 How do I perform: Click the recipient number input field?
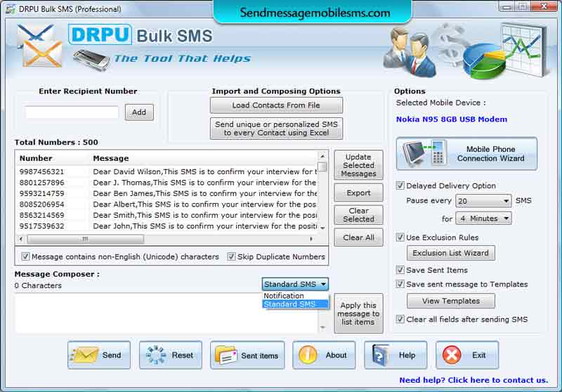[72, 112]
